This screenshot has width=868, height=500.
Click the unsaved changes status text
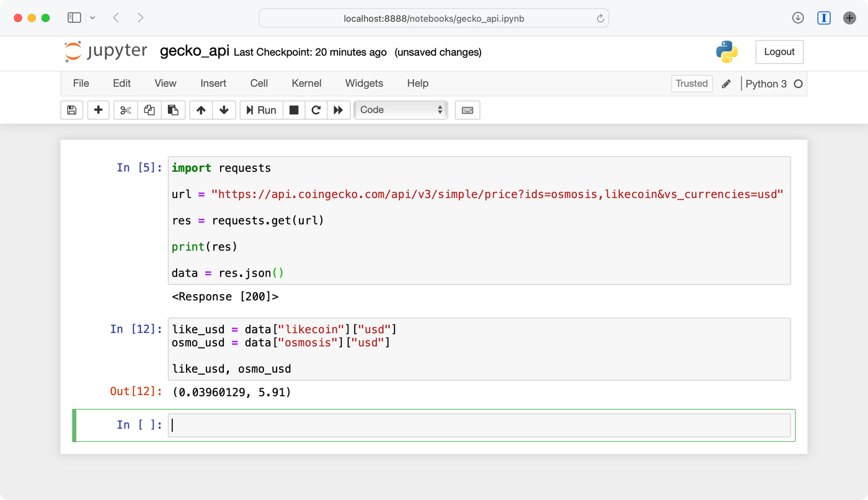(x=438, y=52)
